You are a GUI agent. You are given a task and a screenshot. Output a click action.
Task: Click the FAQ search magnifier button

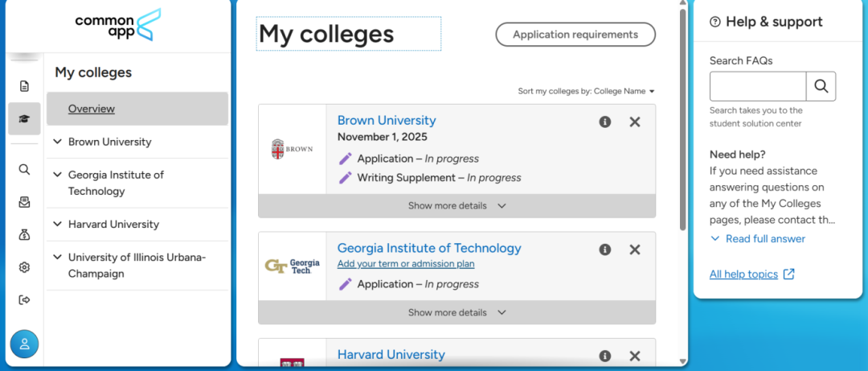point(821,86)
